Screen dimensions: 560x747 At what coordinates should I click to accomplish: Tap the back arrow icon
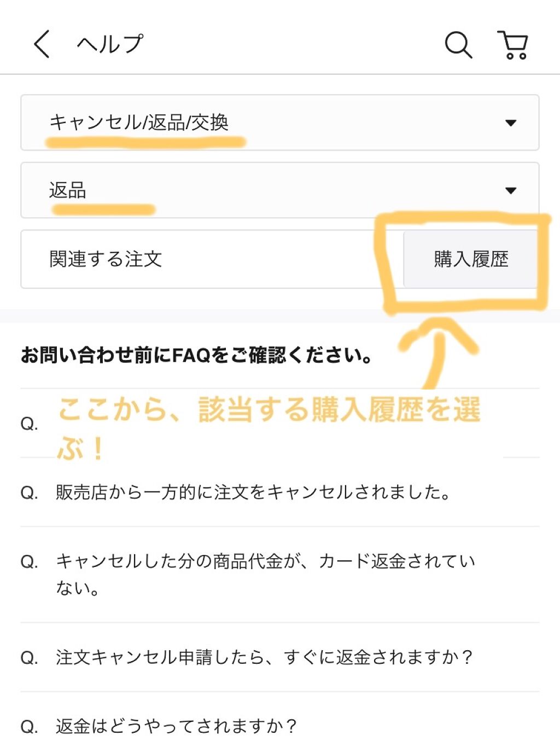(42, 44)
